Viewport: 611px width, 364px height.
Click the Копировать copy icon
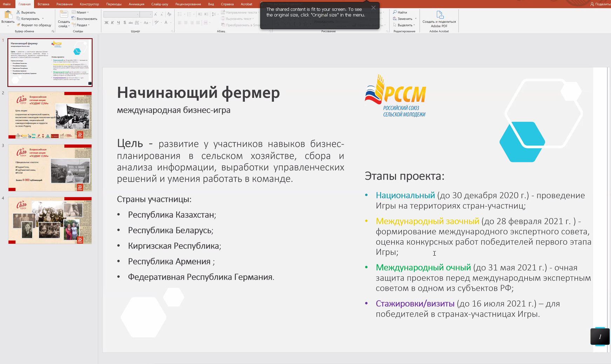(18, 19)
